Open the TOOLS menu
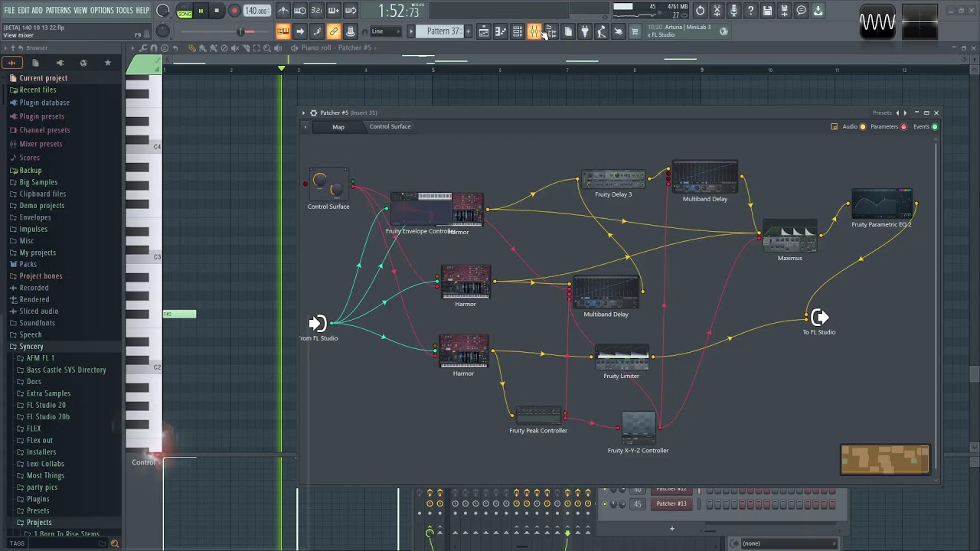The width and height of the screenshot is (980, 551). tap(124, 10)
